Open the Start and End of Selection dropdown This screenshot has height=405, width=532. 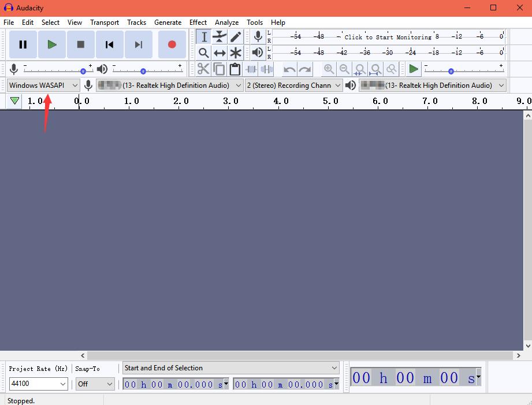230,368
